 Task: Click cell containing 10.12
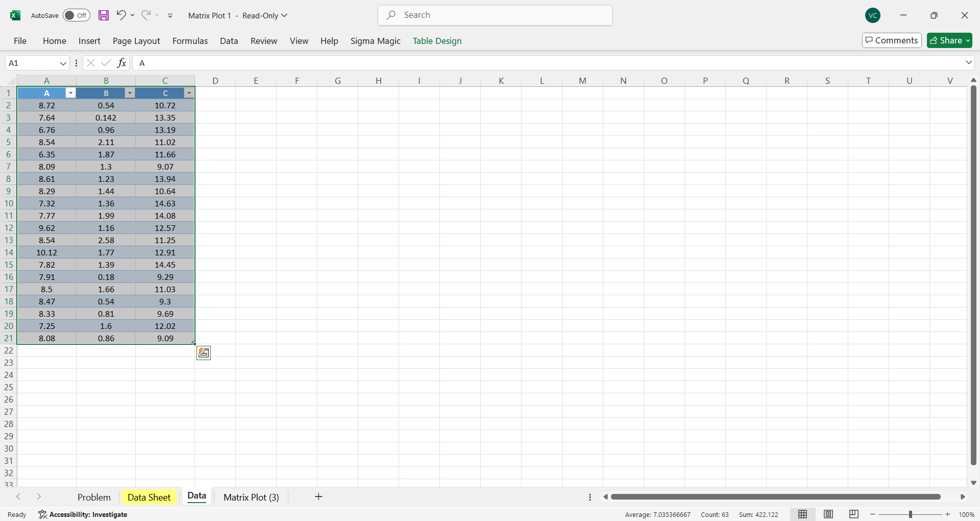46,252
